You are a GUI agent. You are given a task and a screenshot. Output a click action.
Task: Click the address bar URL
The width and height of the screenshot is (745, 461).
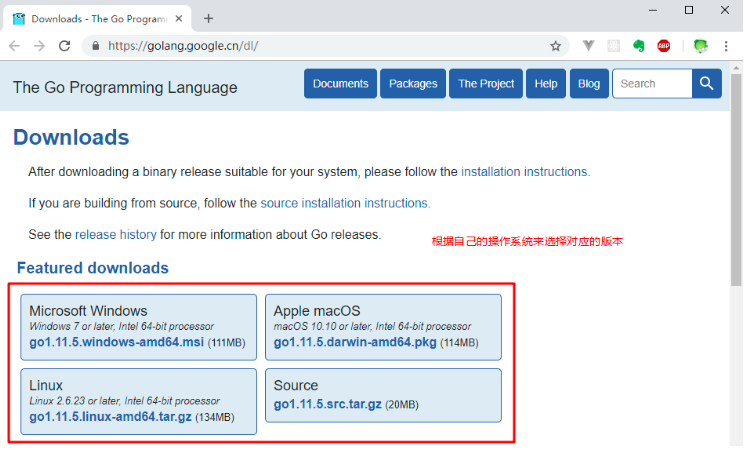tap(183, 46)
